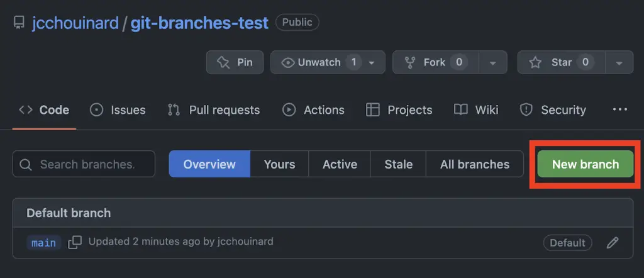Screen dimensions: 644x278
Task: Open the Projects tab
Action: coord(399,110)
